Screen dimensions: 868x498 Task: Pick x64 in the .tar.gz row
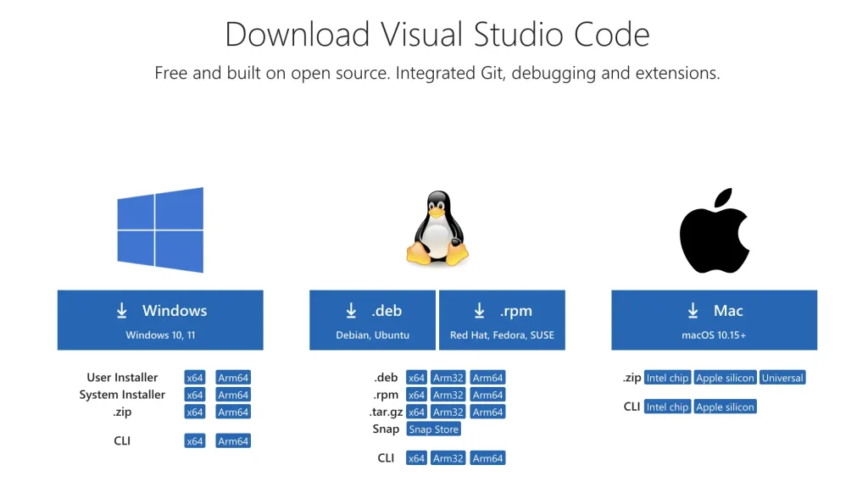click(x=416, y=412)
